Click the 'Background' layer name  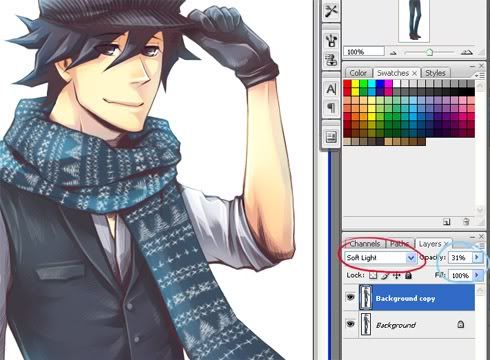(x=396, y=325)
